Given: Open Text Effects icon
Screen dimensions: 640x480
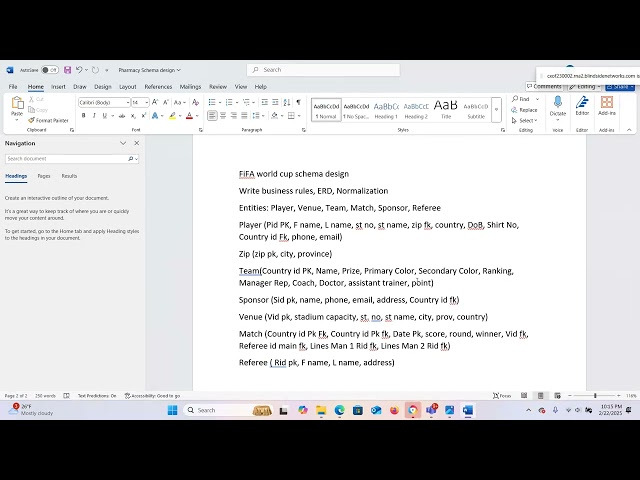Looking at the screenshot, I should pos(155,116).
